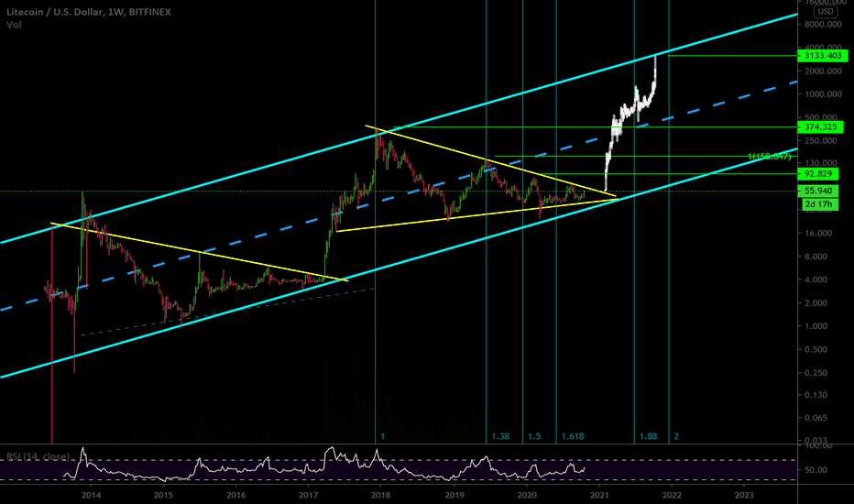Click the RSI (14, close) indicator label
The height and width of the screenshot is (504, 854).
coord(38,456)
